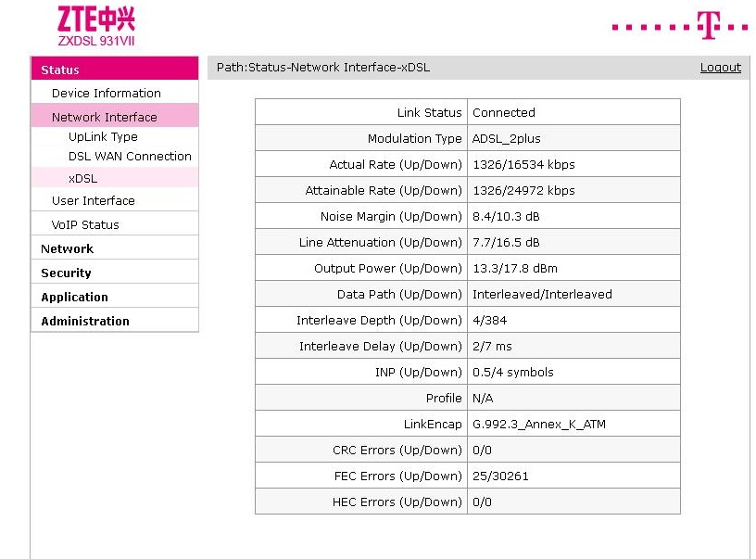756x559 pixels.
Task: Click the LinkEncap value G.992.3_Annex_K_ATM
Action: click(x=539, y=424)
